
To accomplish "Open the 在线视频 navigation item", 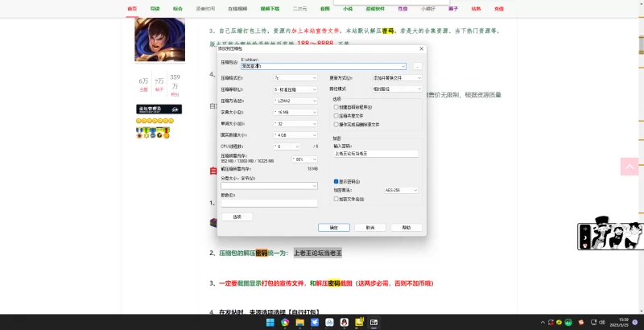I will [237, 9].
